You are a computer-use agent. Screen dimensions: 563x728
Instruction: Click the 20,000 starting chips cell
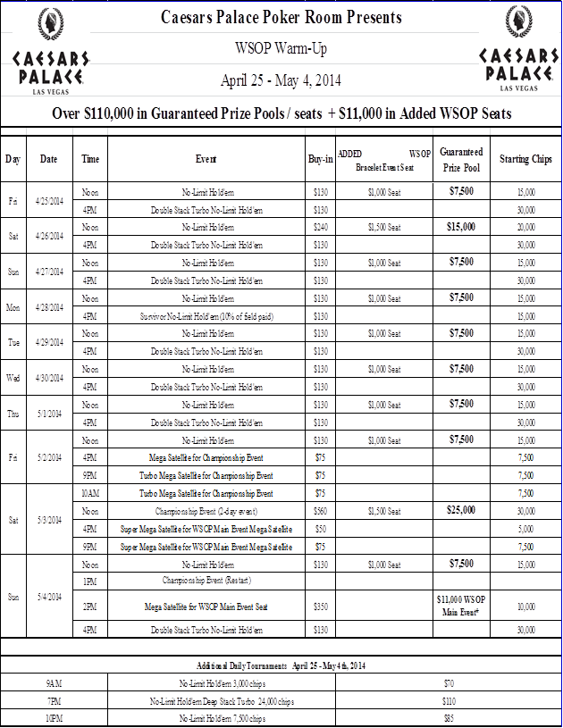526,227
